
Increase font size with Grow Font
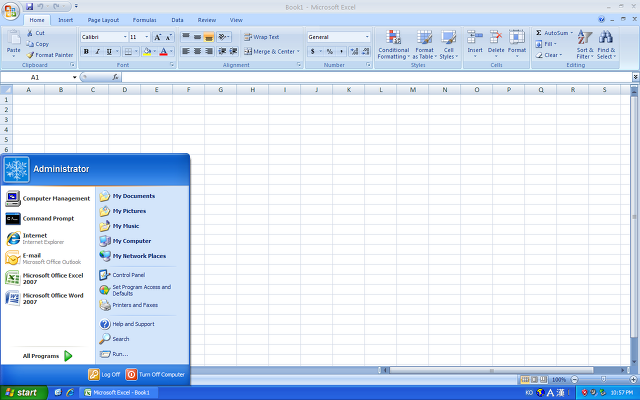[158, 37]
